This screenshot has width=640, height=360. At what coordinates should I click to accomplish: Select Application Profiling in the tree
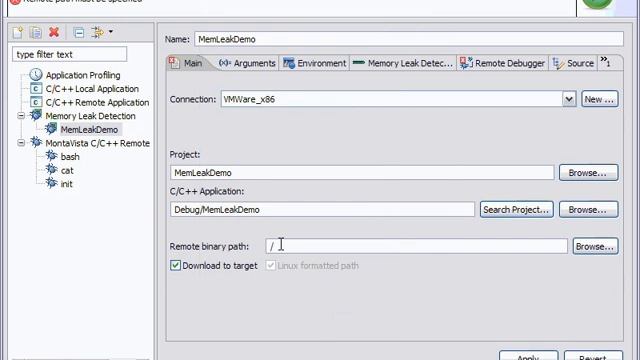pos(83,75)
